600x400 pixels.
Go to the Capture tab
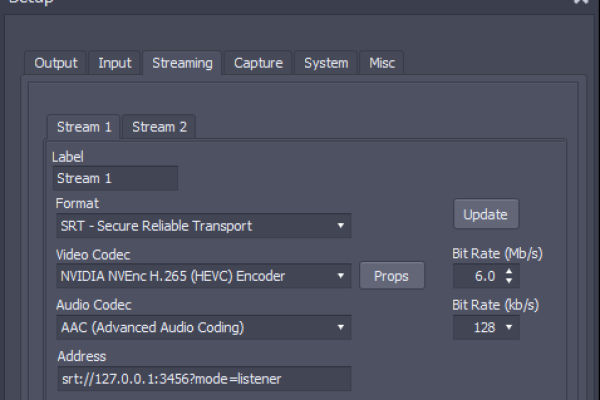tap(258, 63)
